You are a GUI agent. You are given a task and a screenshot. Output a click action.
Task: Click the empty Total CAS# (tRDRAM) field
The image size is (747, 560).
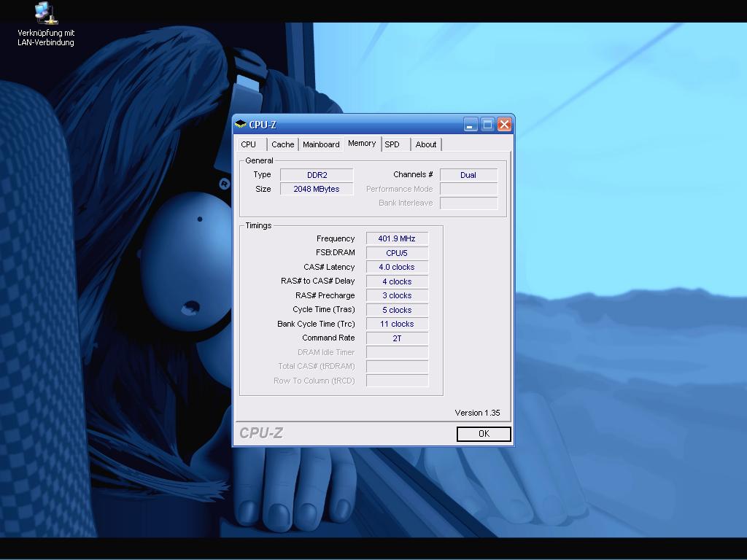tap(397, 366)
